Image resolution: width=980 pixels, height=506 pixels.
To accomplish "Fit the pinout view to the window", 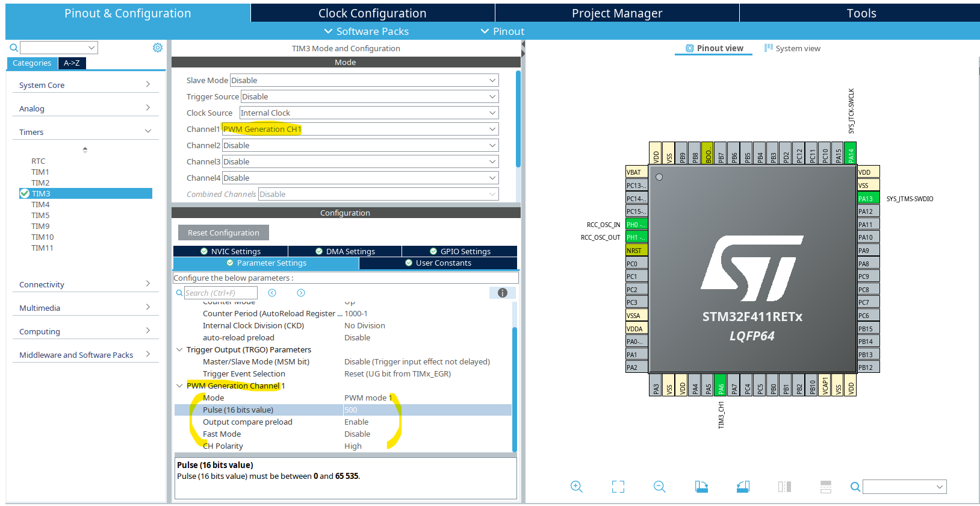I will tap(618, 487).
